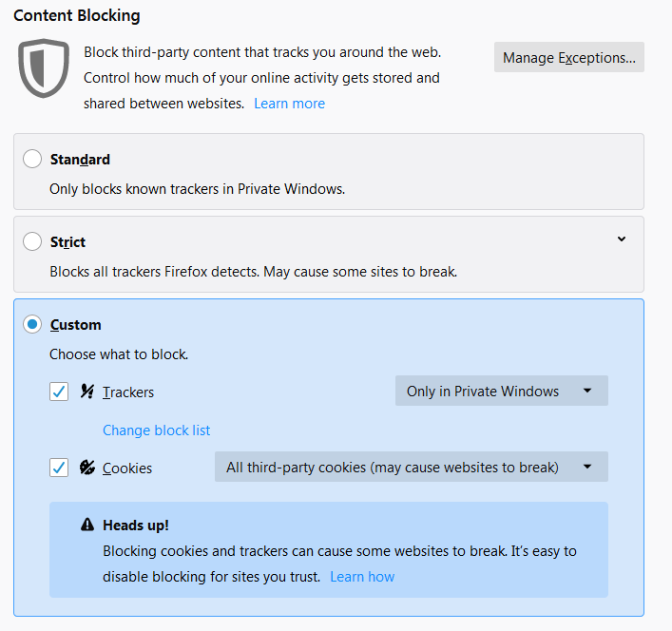Open the Learn how link
The height and width of the screenshot is (631, 672).
(x=362, y=577)
